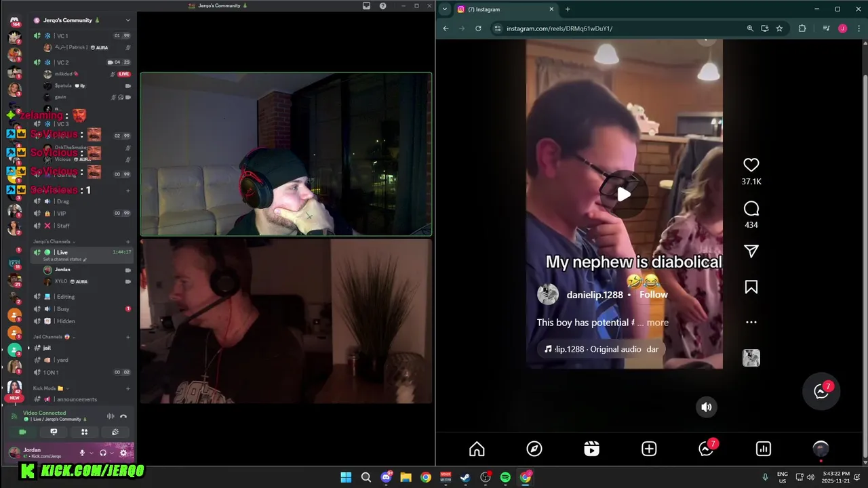Open the Drag voice channel
Image resolution: width=868 pixels, height=488 pixels.
tap(81, 201)
